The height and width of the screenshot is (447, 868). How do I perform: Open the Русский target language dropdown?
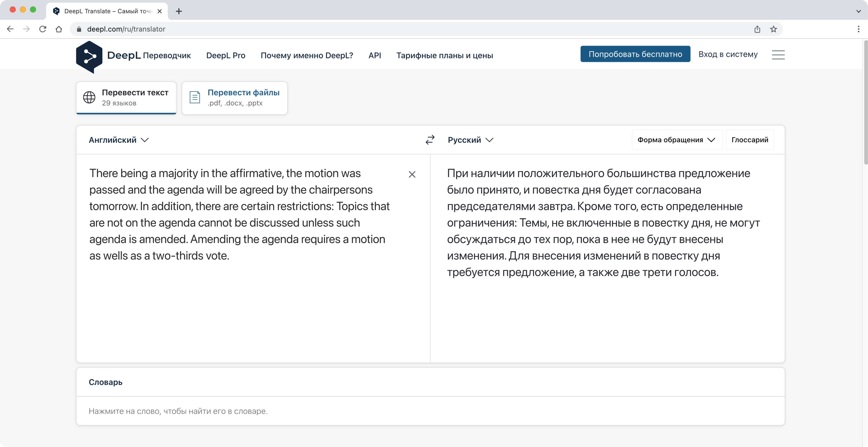click(470, 140)
